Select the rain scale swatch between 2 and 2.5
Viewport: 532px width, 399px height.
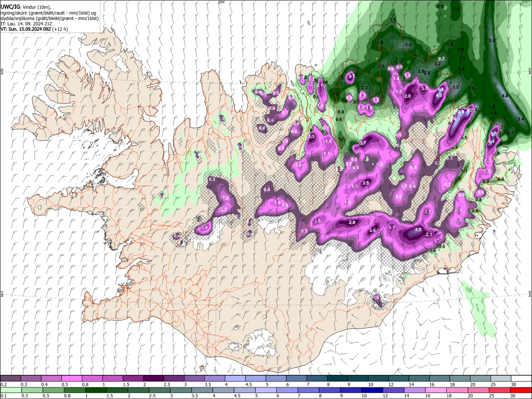coord(138,390)
